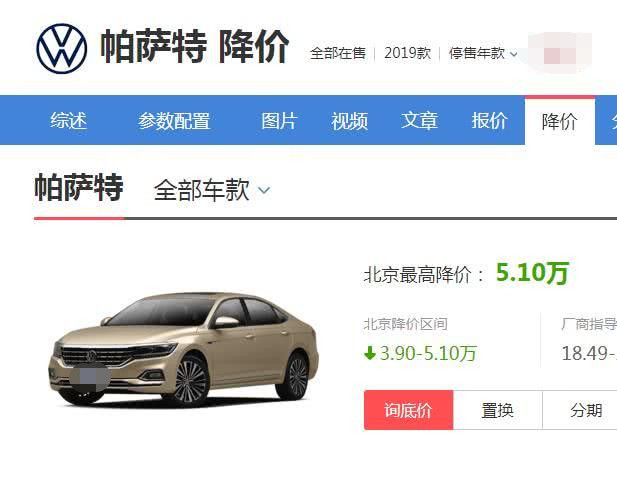
Task: Select the 全部在售 filter link
Action: click(338, 53)
